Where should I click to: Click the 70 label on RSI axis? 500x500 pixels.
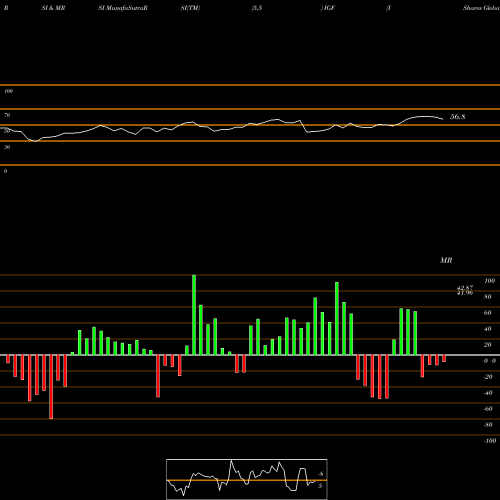pyautogui.click(x=7, y=115)
